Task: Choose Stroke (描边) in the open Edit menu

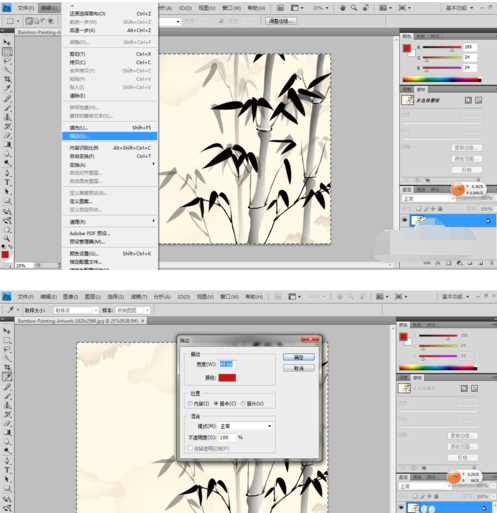Action: [x=110, y=136]
